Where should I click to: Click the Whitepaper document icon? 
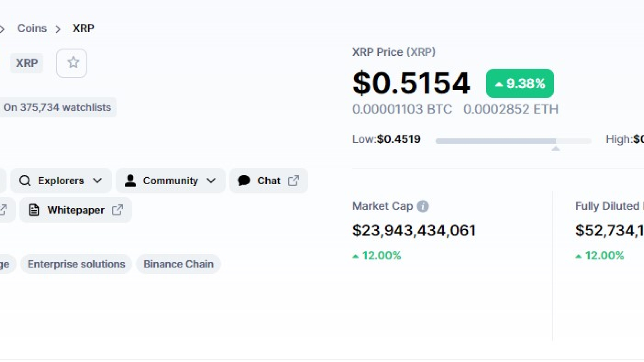tap(34, 210)
